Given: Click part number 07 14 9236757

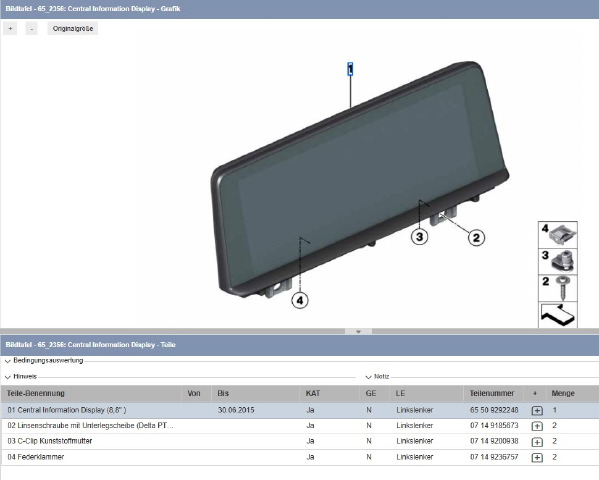Looking at the screenshot, I should (494, 457).
